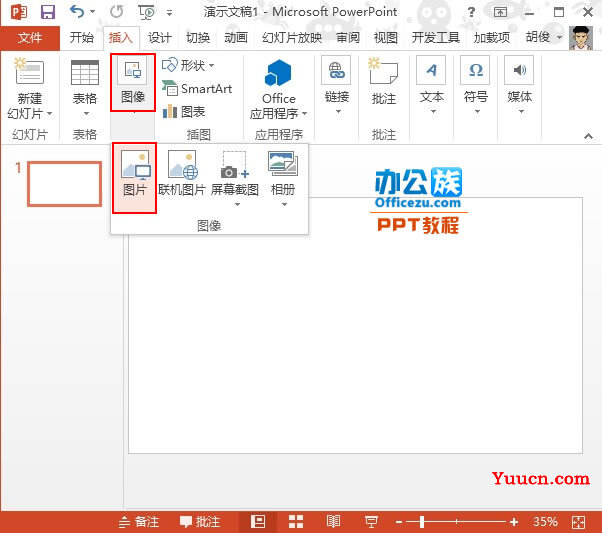This screenshot has height=533, width=602.
Task: Choose 图片 picture from dropdown
Action: [x=135, y=178]
